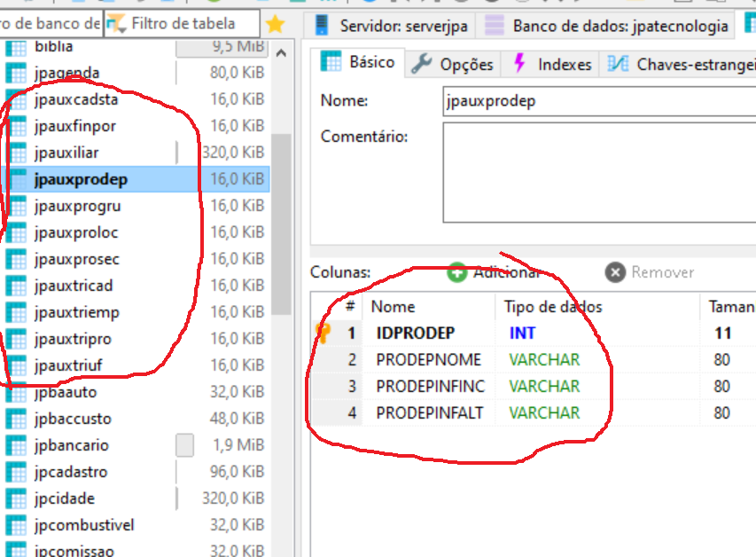Open the VARCHAR type of PRODEPNOME

[x=544, y=359]
